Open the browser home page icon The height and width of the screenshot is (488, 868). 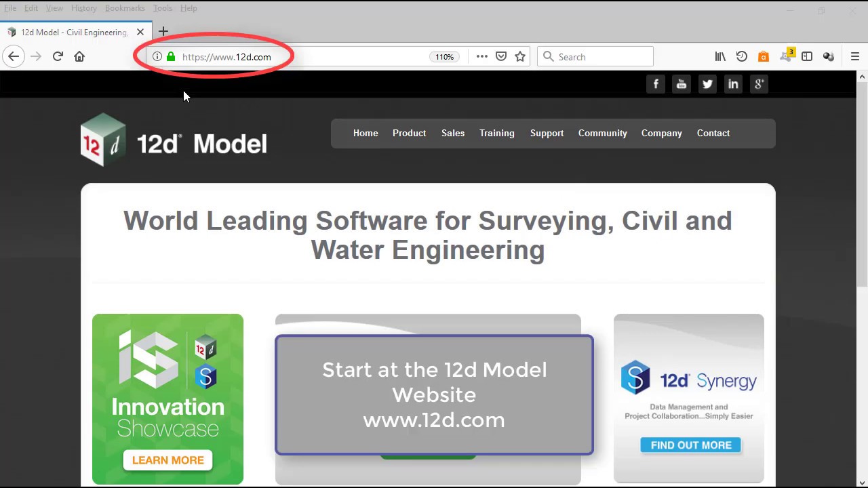click(x=79, y=57)
